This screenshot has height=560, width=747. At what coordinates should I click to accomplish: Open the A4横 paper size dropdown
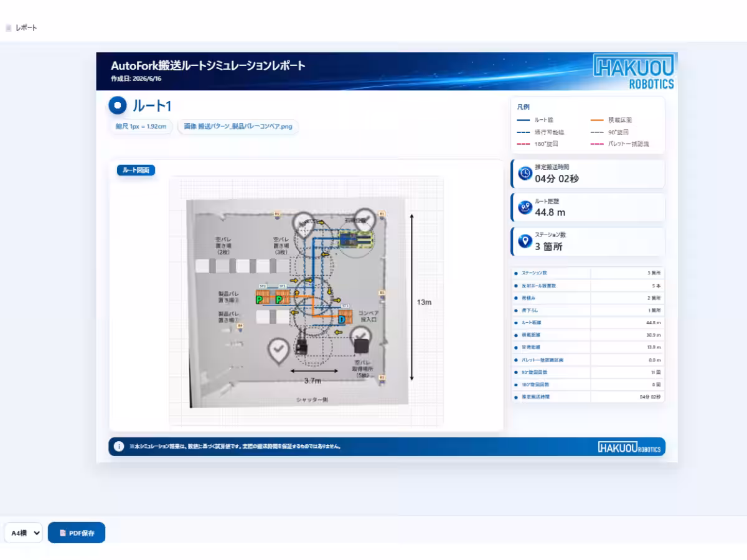pos(23,533)
